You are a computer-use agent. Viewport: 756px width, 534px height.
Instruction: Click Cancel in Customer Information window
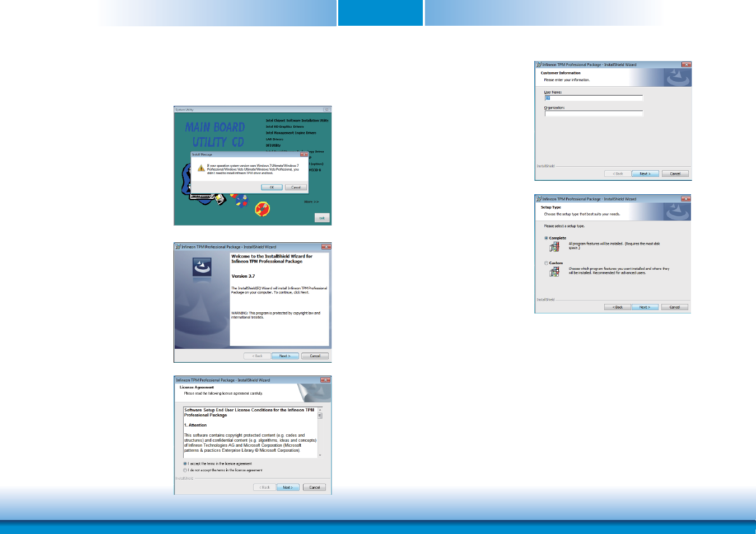click(x=675, y=174)
